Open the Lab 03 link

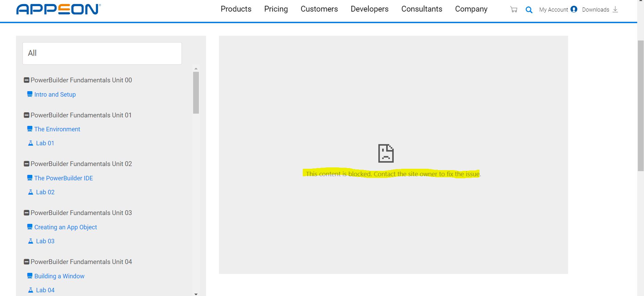pyautogui.click(x=45, y=241)
